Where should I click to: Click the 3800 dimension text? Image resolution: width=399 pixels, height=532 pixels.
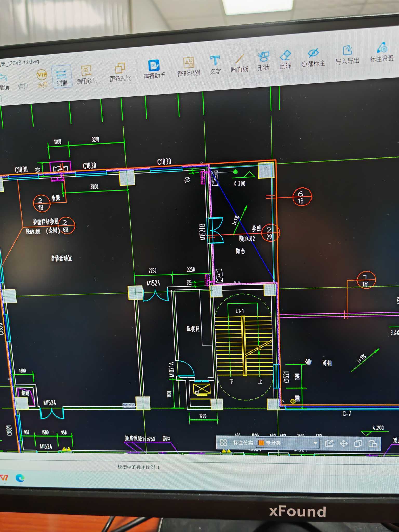[94, 187]
